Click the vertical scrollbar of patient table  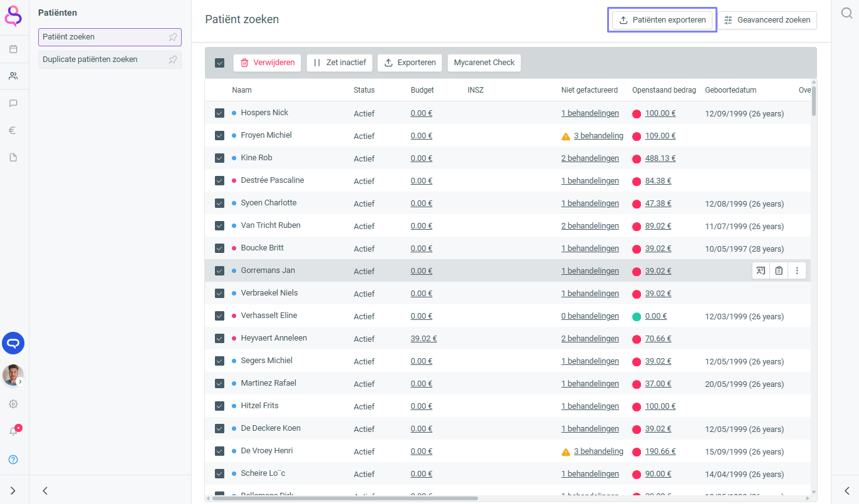(813, 100)
